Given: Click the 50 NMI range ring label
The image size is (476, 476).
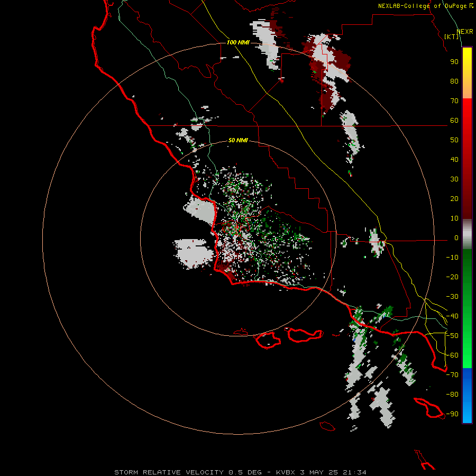Looking at the screenshot, I should [238, 140].
